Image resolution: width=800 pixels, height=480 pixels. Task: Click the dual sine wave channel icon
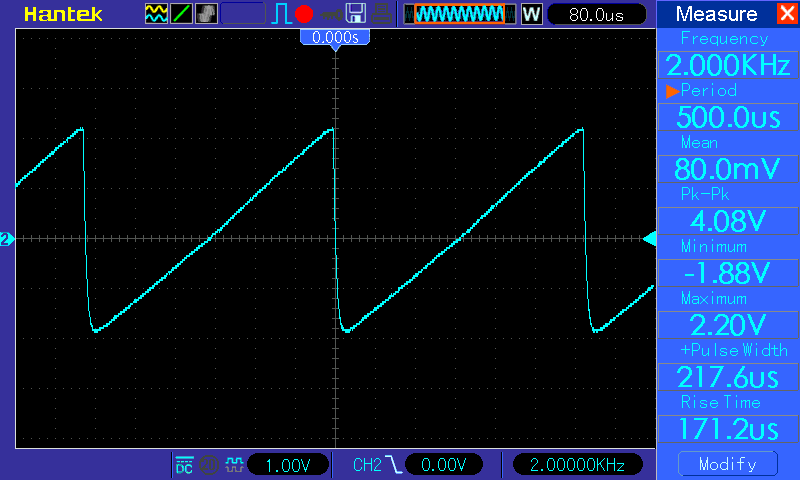click(156, 14)
